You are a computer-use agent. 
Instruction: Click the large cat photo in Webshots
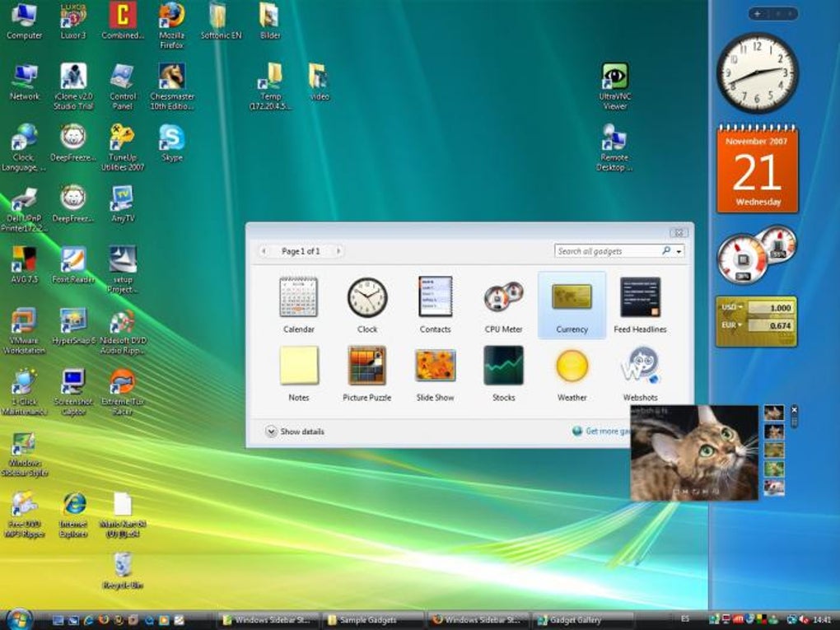pyautogui.click(x=694, y=453)
